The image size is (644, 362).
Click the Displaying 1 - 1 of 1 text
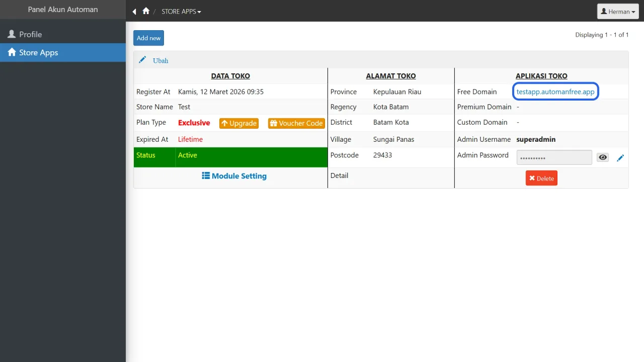tap(602, 35)
